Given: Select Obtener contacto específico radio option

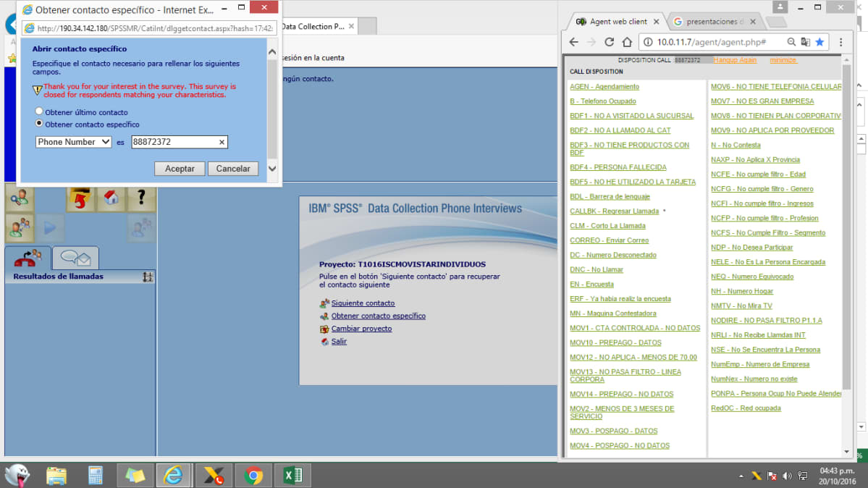Looking at the screenshot, I should coord(39,124).
